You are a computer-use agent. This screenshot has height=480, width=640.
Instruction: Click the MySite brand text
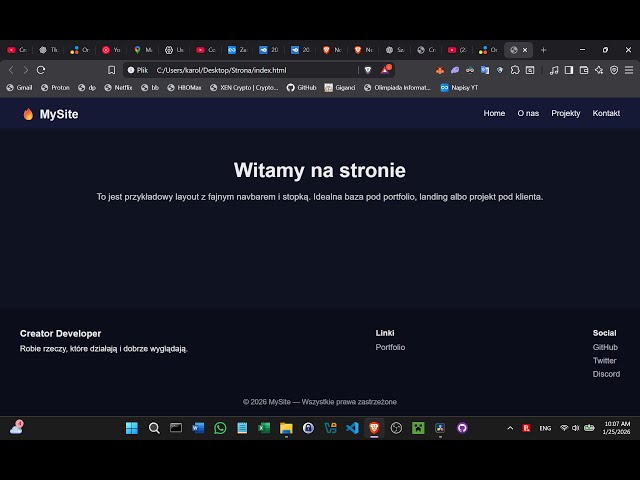(59, 114)
